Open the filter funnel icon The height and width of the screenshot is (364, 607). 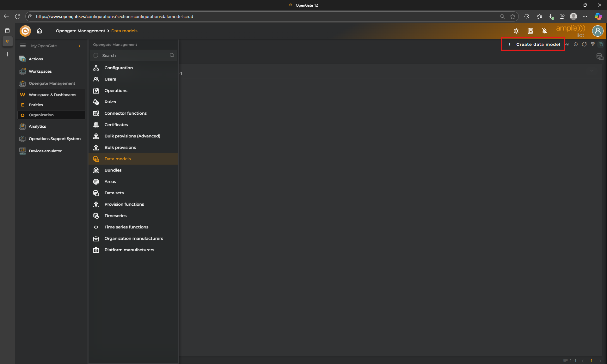click(x=593, y=44)
